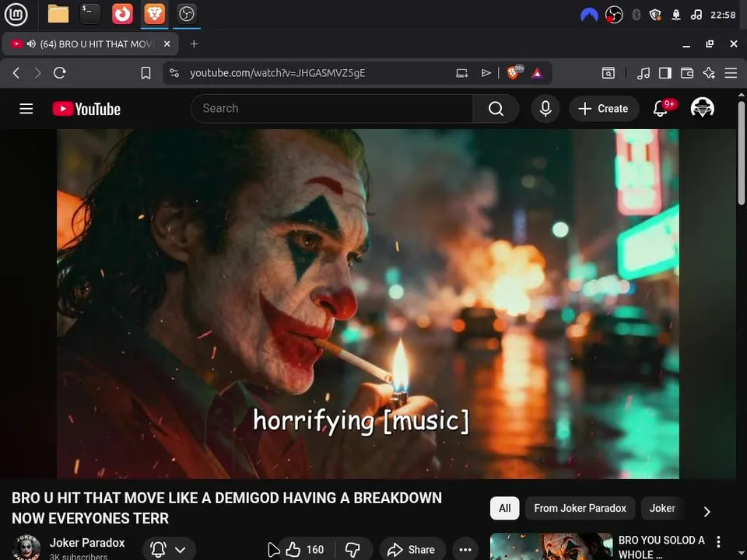This screenshot has width=747, height=560.
Task: Dislike the video
Action: click(x=353, y=550)
